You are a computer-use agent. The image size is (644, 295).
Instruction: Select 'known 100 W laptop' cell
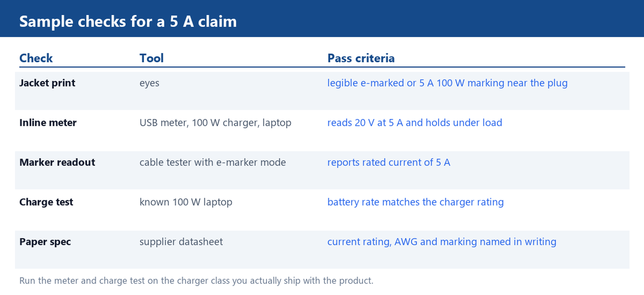[186, 202]
